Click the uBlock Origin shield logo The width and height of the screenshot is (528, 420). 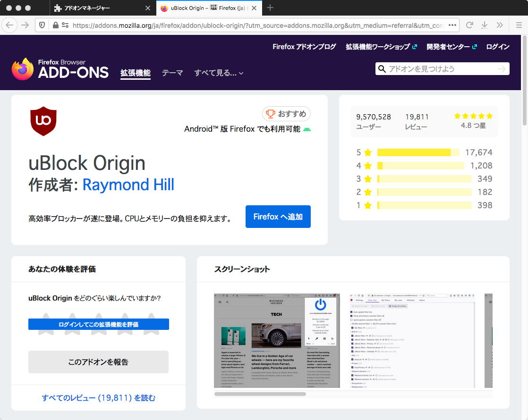pos(43,121)
